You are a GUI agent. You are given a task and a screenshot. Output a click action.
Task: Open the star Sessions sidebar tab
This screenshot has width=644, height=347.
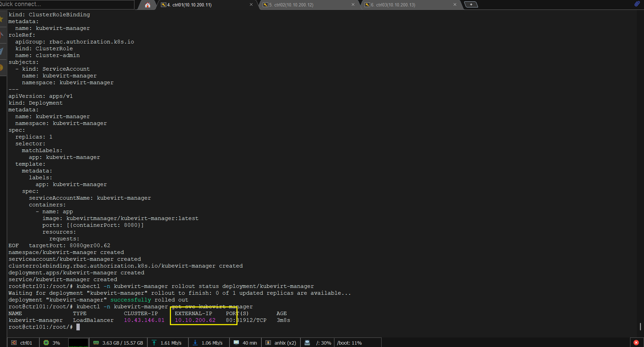point(2,19)
